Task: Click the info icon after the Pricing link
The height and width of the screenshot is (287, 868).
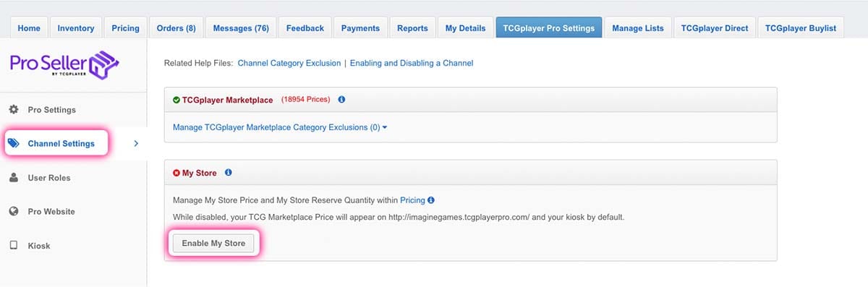Action: point(431,200)
